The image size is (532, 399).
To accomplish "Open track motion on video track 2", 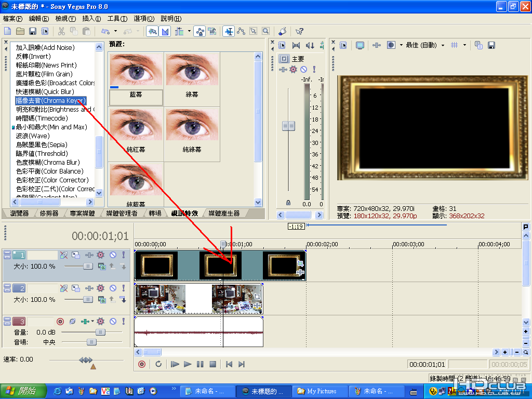I will (x=76, y=288).
